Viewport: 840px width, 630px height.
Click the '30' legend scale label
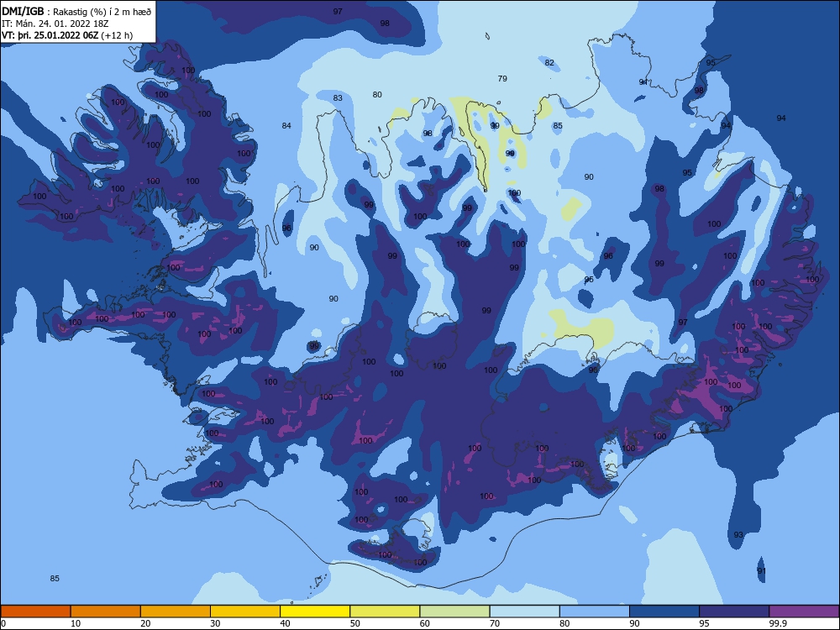click(215, 623)
